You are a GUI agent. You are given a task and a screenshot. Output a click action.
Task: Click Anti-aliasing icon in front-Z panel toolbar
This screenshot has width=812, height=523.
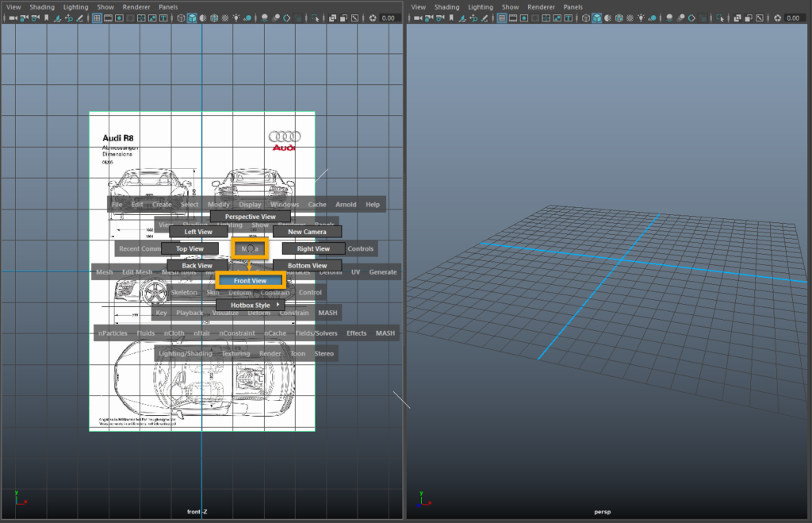coord(287,18)
